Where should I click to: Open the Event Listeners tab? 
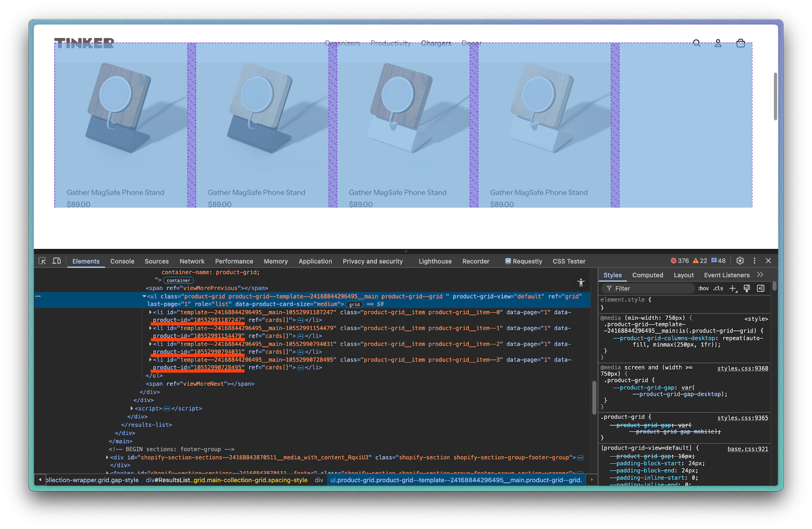[727, 275]
